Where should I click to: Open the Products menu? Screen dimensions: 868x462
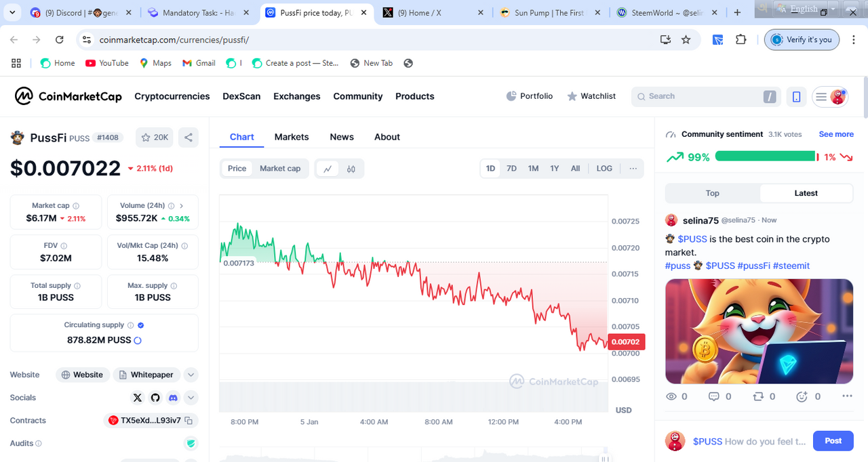coord(415,96)
